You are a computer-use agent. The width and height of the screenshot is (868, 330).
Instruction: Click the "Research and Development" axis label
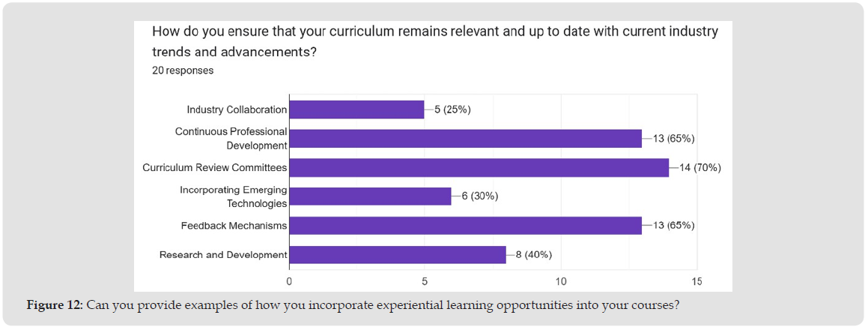point(223,255)
